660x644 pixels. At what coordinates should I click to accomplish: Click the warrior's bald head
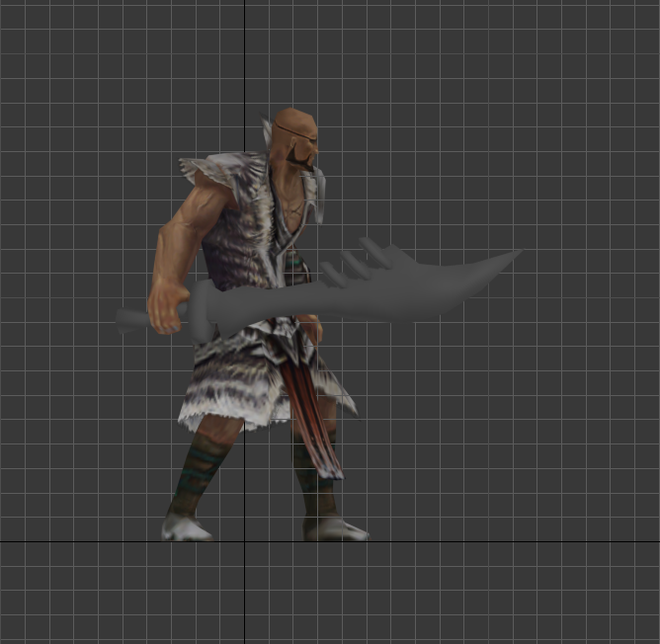pos(294,138)
